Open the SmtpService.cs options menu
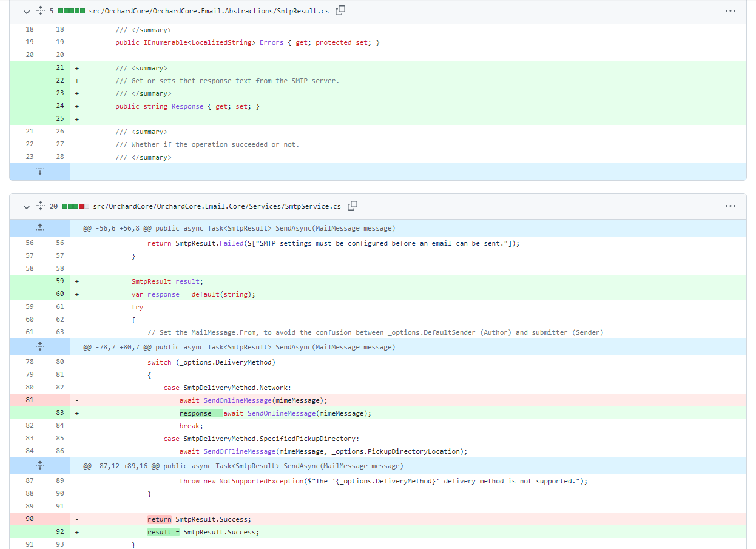756x549 pixels. click(x=731, y=206)
